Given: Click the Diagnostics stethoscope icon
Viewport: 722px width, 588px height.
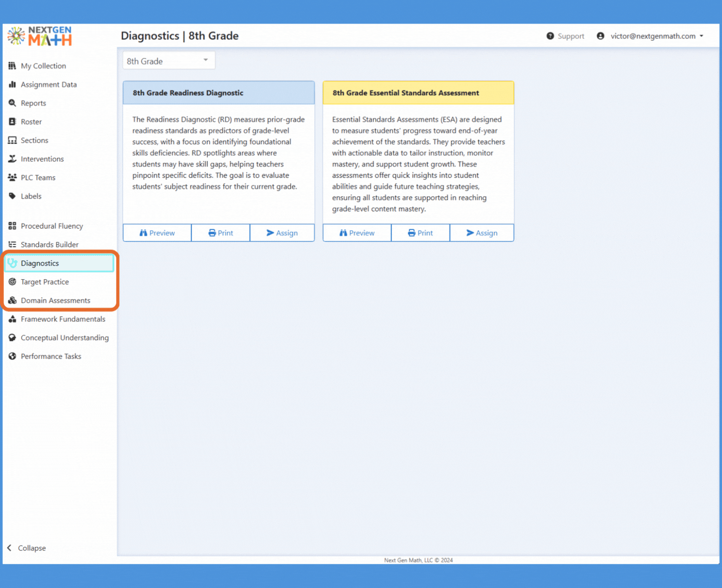Looking at the screenshot, I should 12,263.
